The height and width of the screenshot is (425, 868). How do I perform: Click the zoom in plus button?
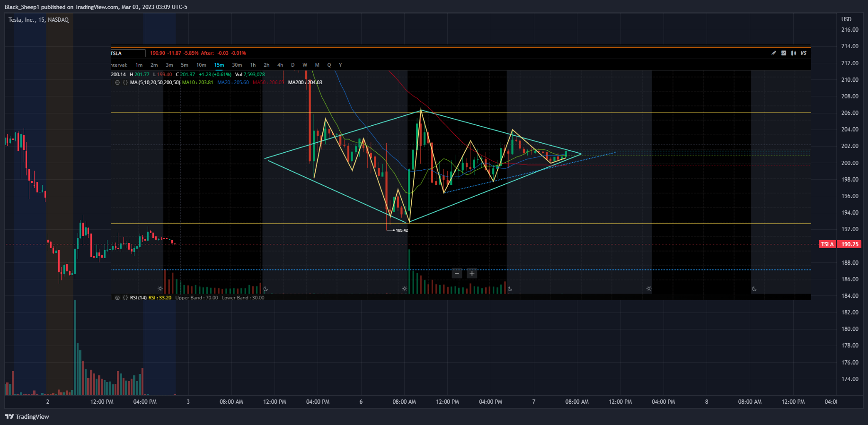coord(472,273)
